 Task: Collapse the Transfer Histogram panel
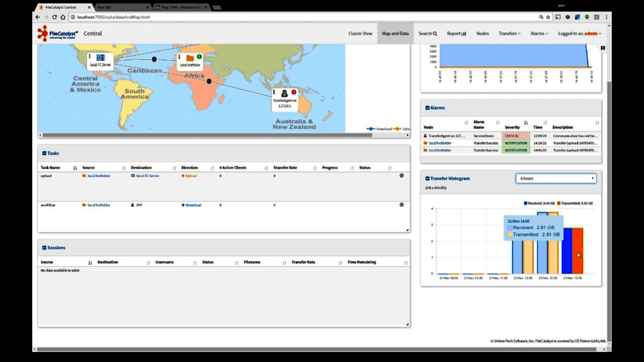coord(427,178)
